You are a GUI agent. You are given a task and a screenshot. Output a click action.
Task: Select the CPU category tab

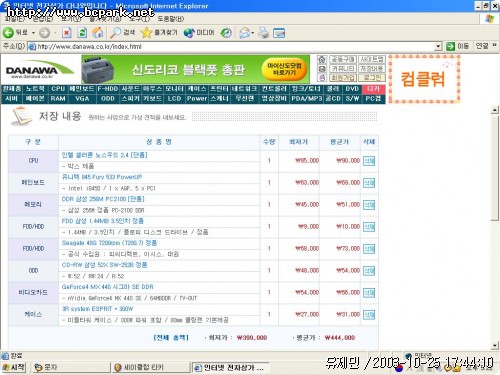(x=58, y=89)
